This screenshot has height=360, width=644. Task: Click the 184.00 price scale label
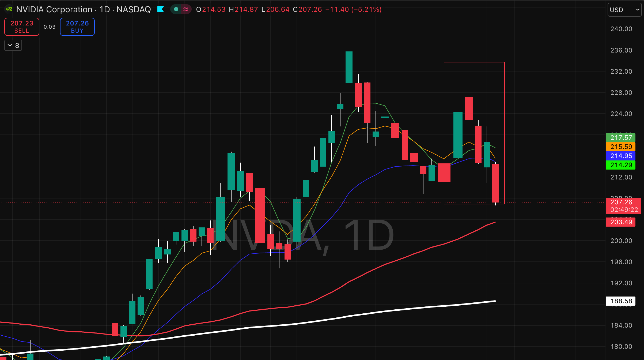point(621,325)
